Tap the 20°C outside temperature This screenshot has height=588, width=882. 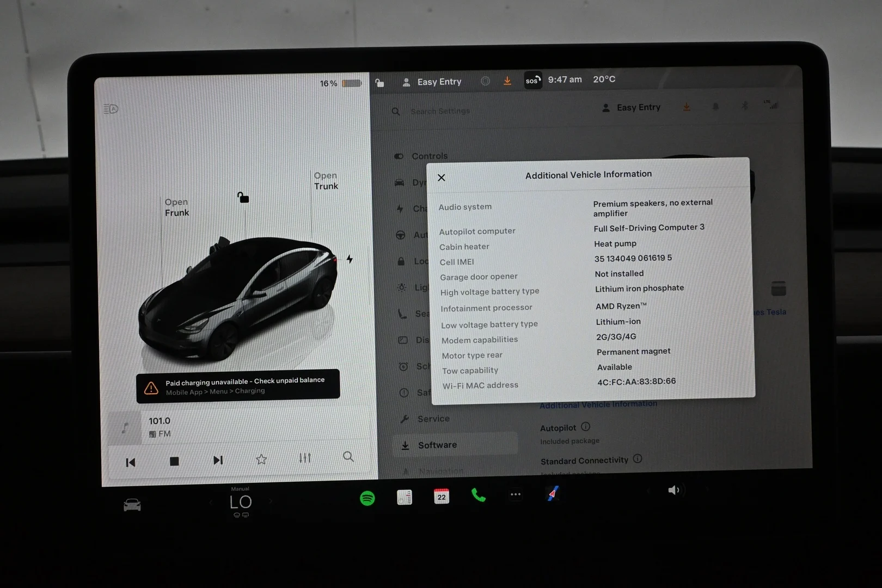[604, 79]
